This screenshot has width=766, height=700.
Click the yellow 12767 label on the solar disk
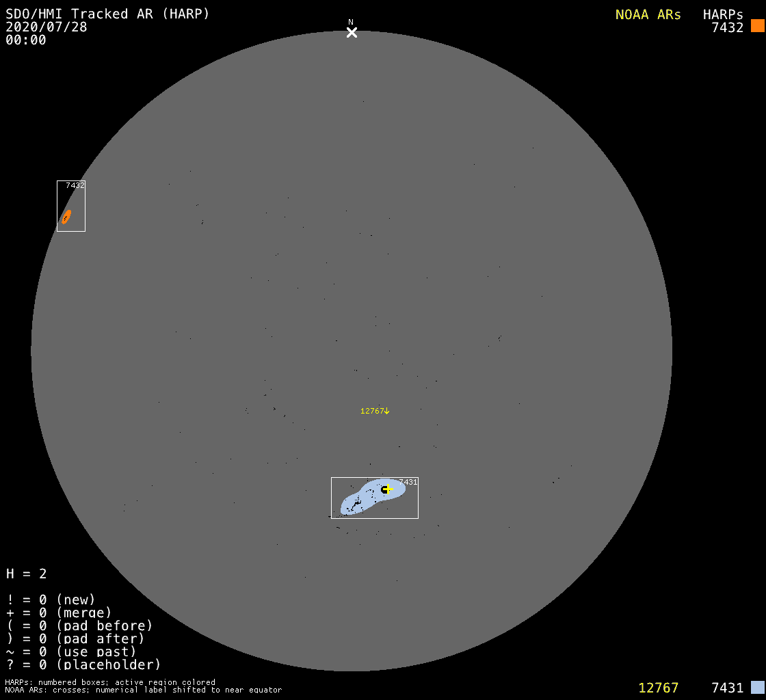(371, 411)
